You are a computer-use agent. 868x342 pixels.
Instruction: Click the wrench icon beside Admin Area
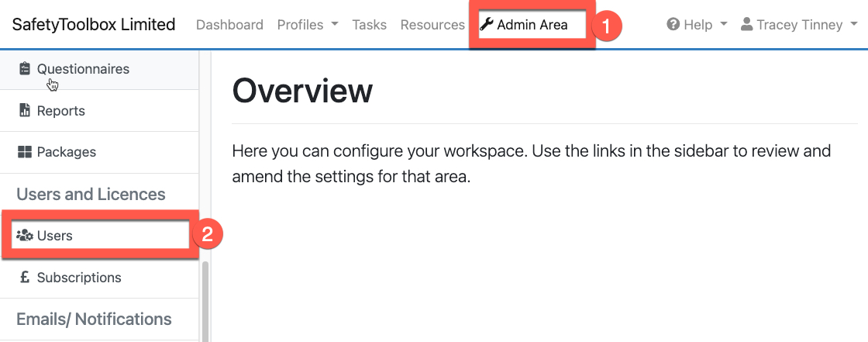pyautogui.click(x=486, y=24)
